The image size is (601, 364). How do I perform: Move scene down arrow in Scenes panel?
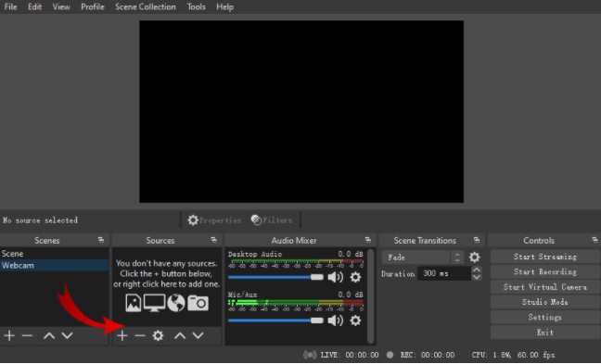[67, 335]
